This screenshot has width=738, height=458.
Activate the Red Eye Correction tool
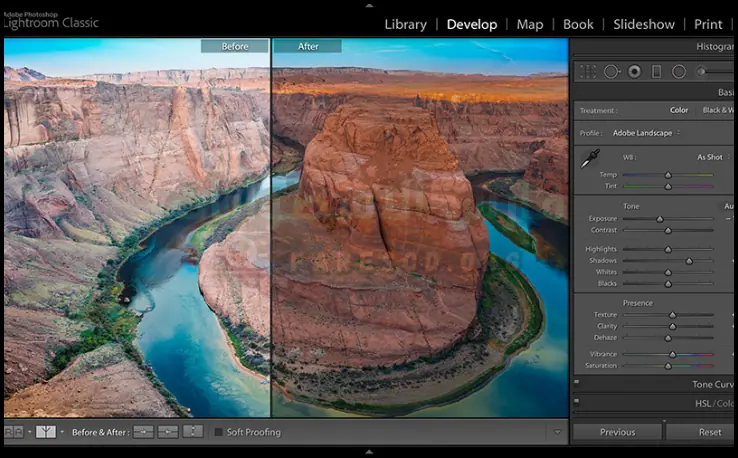point(633,72)
